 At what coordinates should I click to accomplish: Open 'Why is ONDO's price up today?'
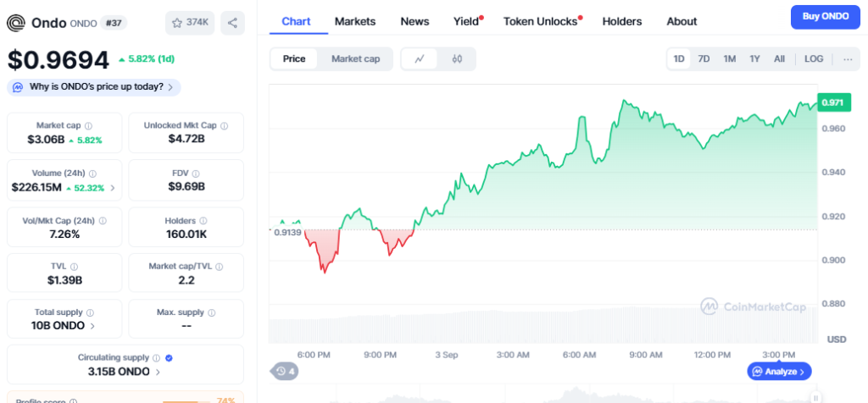pyautogui.click(x=94, y=87)
